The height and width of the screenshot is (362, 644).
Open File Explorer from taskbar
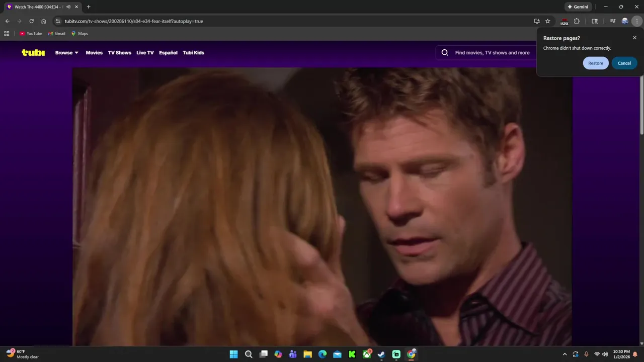point(307,354)
